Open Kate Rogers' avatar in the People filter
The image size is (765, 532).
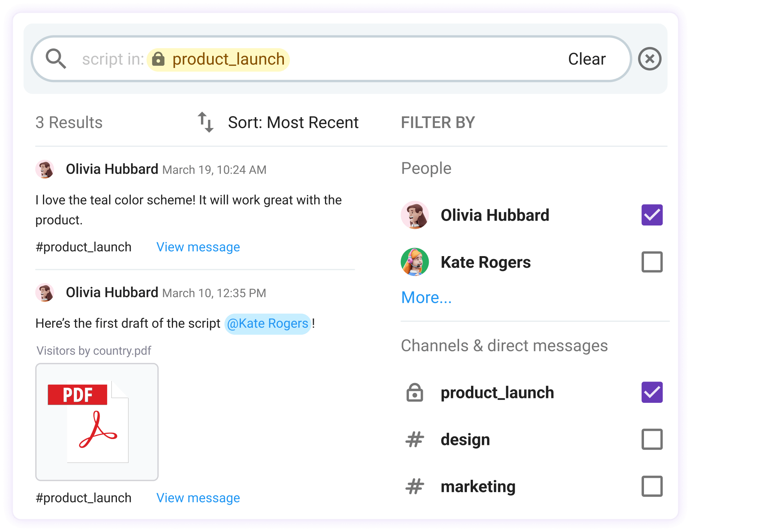tap(415, 262)
